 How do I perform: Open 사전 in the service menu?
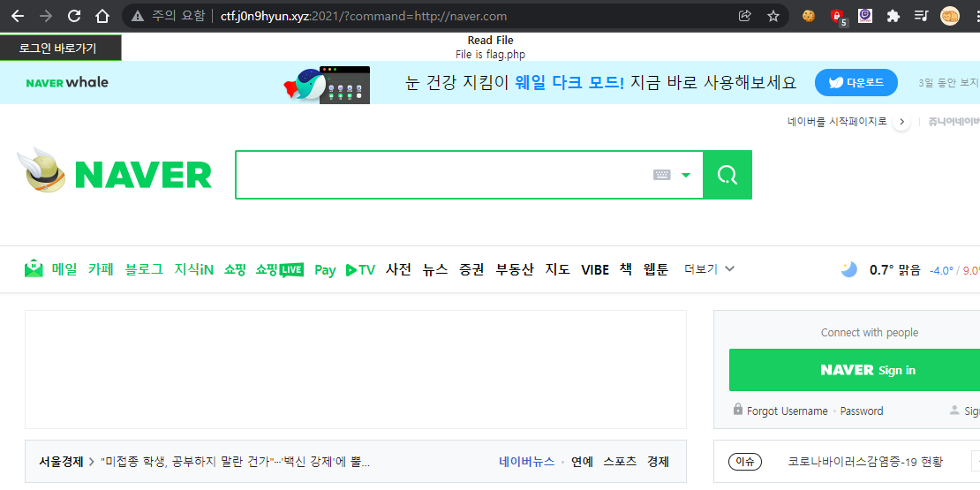pyautogui.click(x=399, y=269)
